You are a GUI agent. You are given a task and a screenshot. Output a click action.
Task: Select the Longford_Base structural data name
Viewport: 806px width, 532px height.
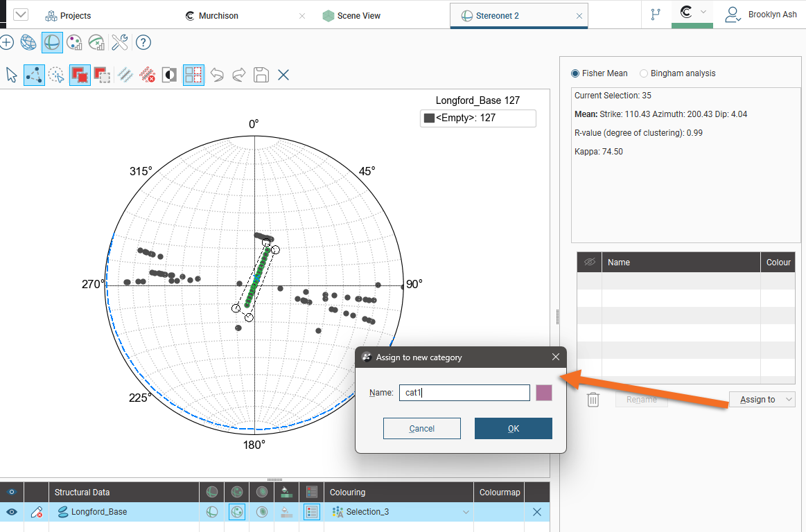98,512
